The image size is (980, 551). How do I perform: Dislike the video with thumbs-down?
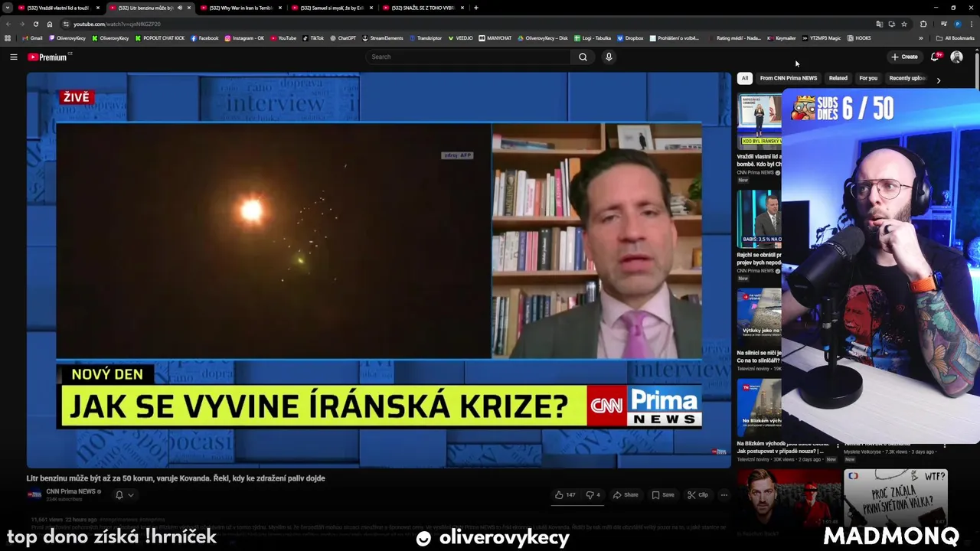tap(593, 495)
